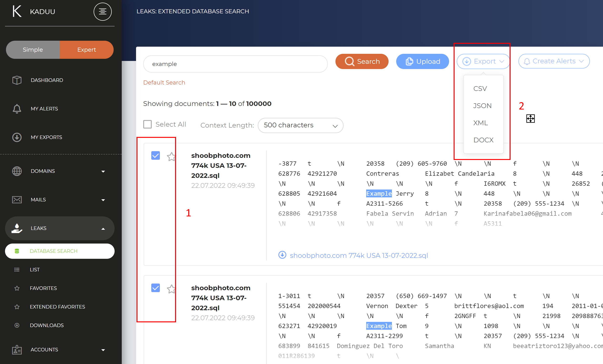The image size is (603, 364).
Task: Choose JSON export format
Action: [x=482, y=106]
